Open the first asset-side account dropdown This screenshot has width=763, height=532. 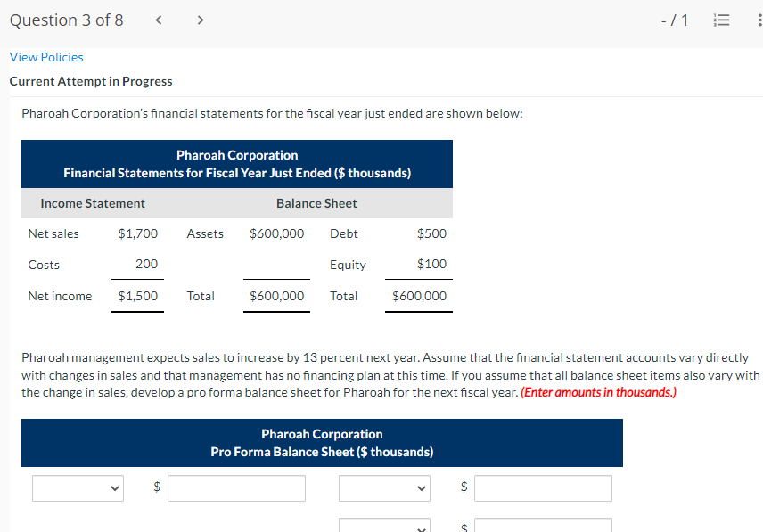point(78,488)
